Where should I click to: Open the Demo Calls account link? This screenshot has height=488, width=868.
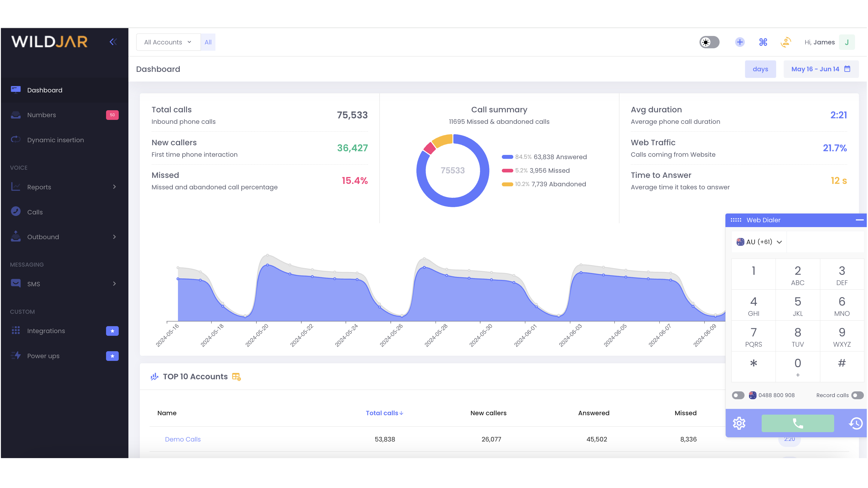(x=182, y=439)
